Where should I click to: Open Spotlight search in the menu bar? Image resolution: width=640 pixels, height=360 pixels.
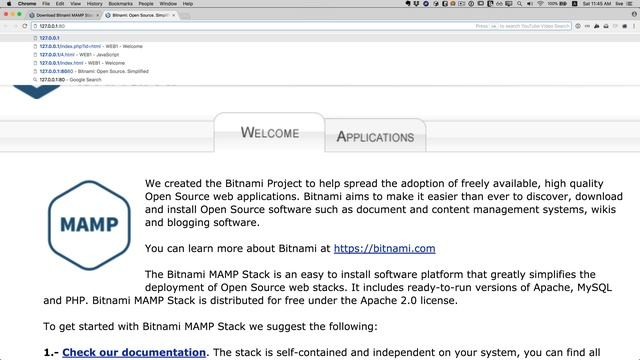pyautogui.click(x=519, y=3)
